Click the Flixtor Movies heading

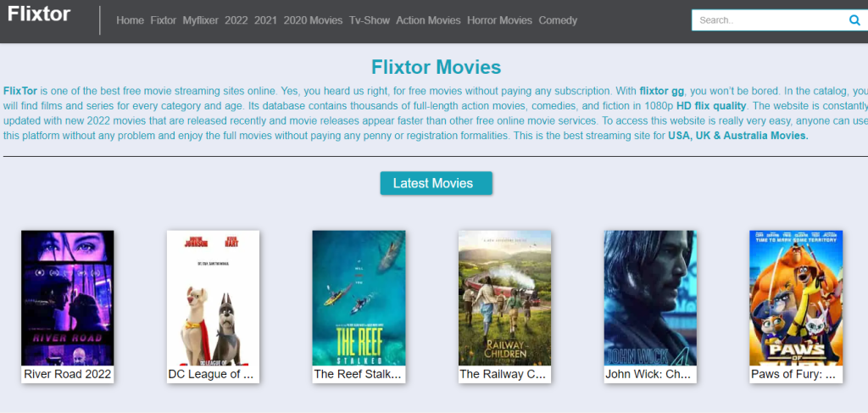click(x=437, y=67)
